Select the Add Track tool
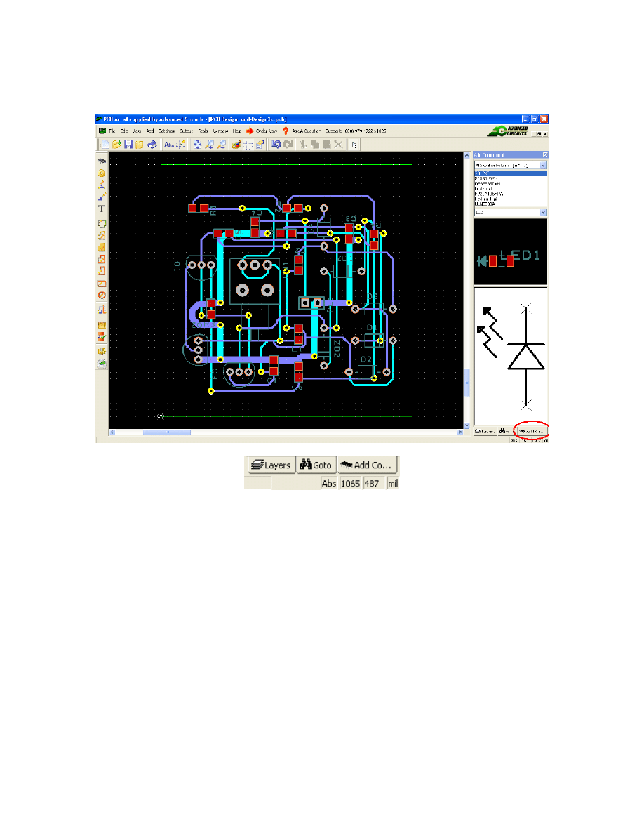 click(102, 197)
